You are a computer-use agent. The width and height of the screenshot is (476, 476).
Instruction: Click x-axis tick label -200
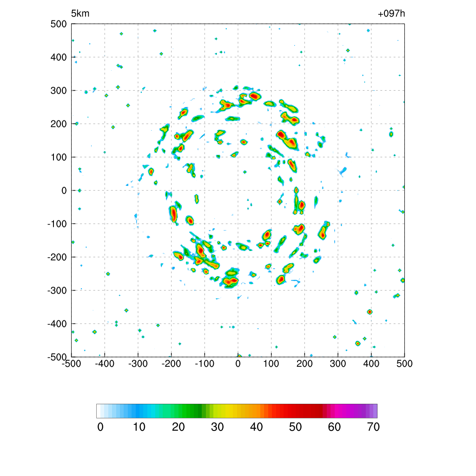[171, 364]
